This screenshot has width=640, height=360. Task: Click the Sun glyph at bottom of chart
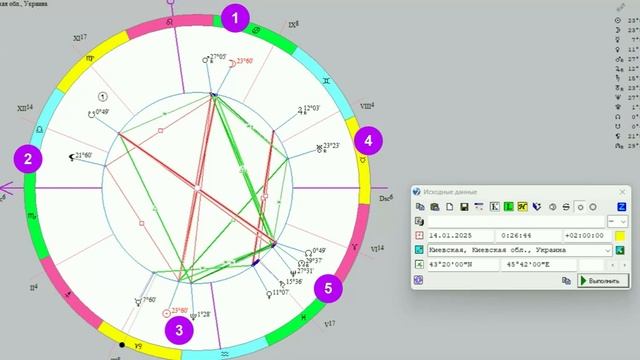(x=166, y=313)
